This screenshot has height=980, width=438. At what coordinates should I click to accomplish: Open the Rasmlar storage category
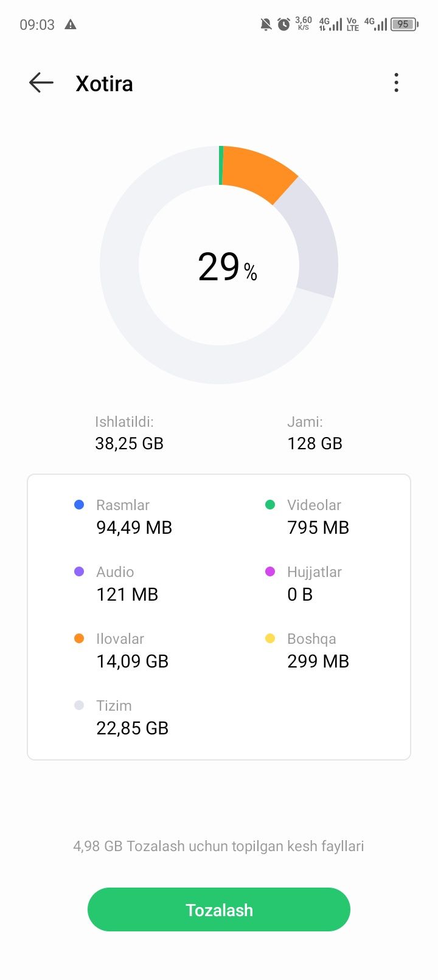(x=123, y=516)
